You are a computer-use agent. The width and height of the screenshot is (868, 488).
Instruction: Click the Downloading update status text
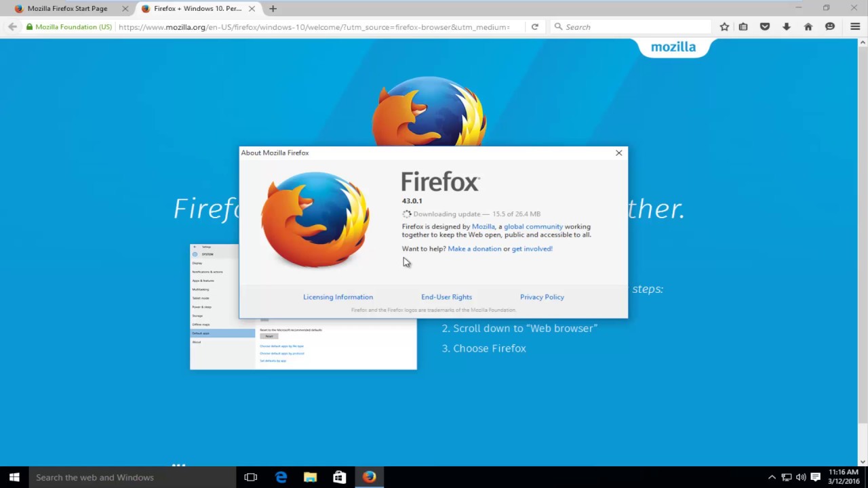(x=477, y=214)
